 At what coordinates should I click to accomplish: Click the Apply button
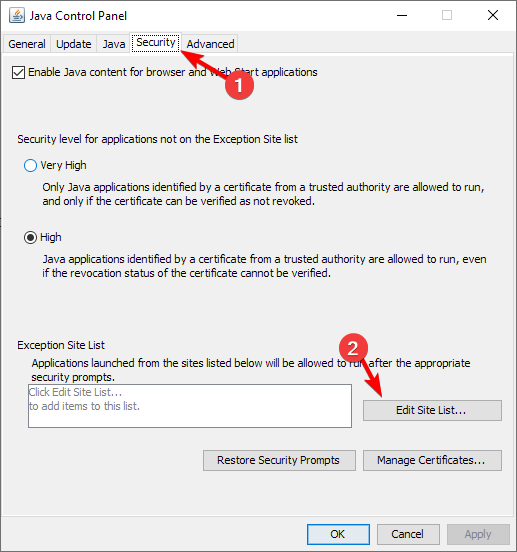478,534
